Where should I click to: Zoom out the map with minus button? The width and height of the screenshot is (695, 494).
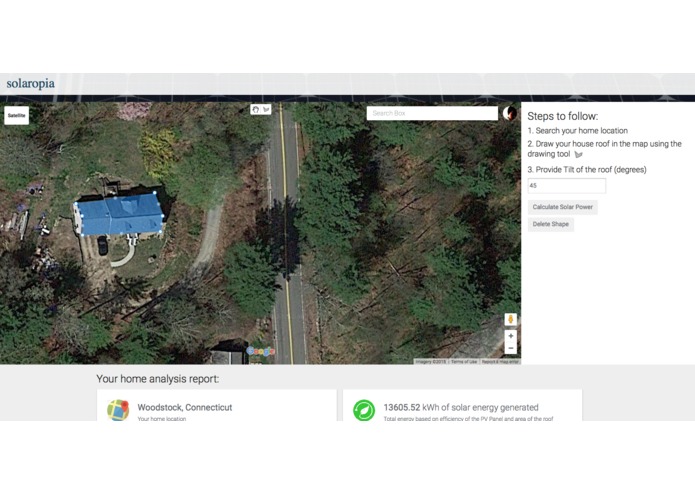511,348
